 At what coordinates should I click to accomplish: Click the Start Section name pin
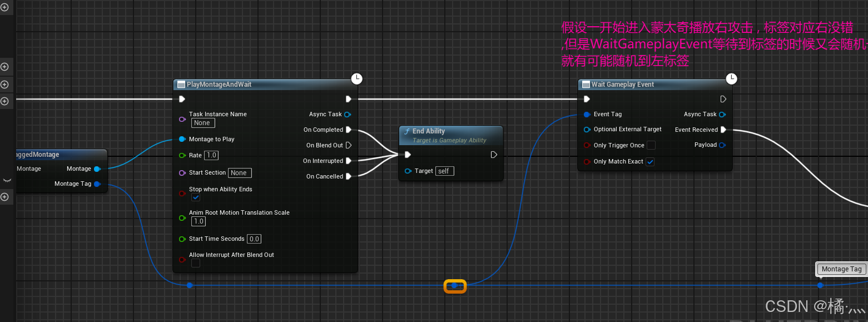click(x=182, y=173)
